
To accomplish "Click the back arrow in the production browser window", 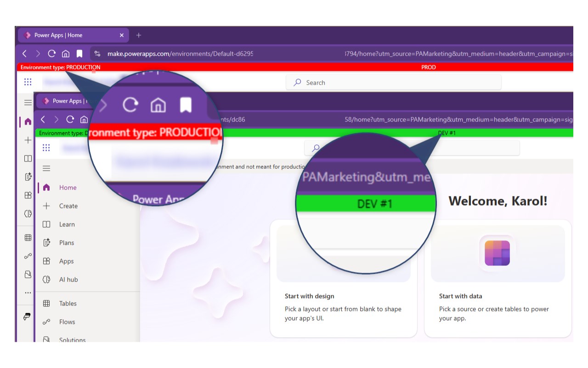I will (25, 54).
